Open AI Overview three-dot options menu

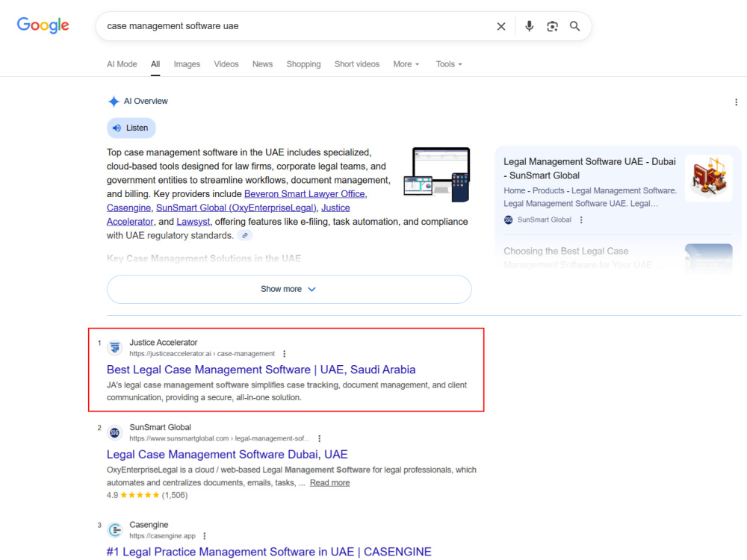[736, 102]
